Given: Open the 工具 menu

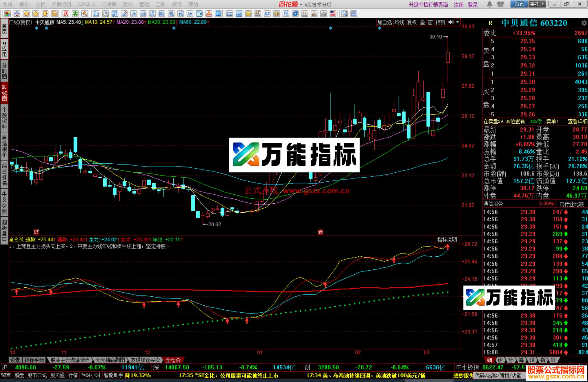Looking at the screenshot, I should pos(160,4).
